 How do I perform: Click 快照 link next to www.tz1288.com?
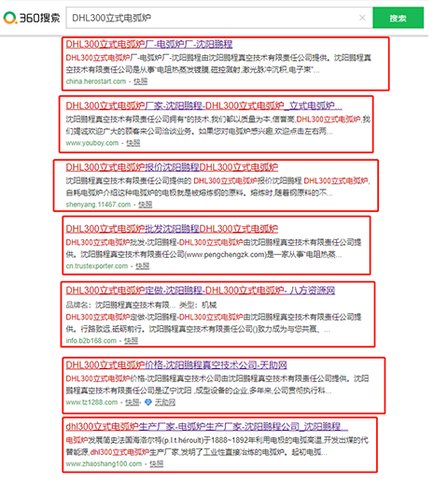(x=133, y=403)
